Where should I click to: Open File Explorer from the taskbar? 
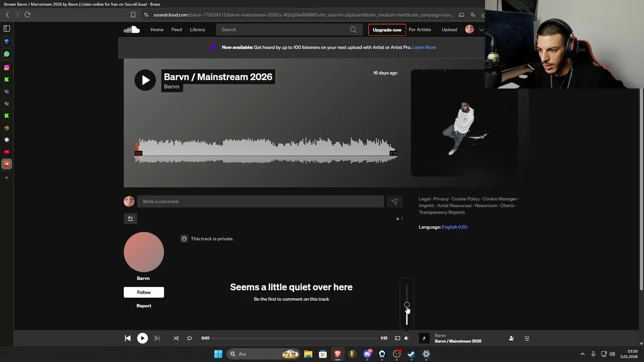(308, 354)
